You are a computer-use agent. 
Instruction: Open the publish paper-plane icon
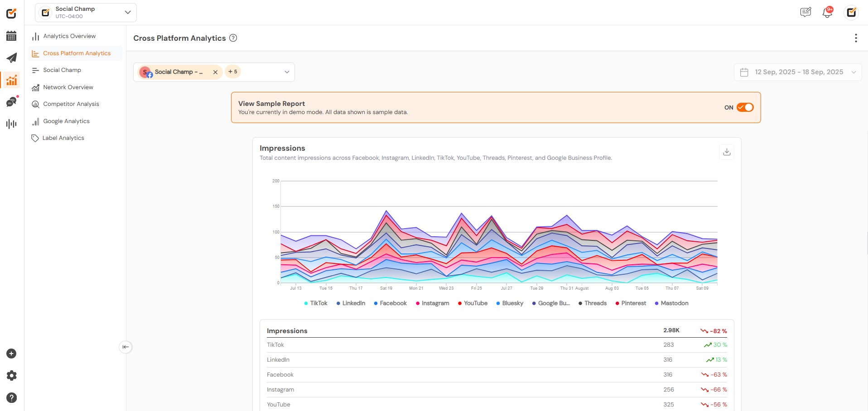[x=11, y=58]
